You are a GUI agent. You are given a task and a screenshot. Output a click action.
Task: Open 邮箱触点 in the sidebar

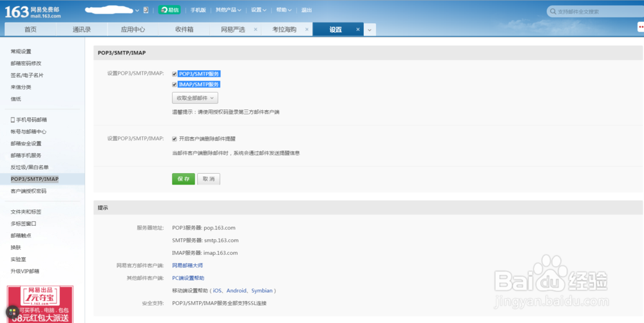click(21, 235)
